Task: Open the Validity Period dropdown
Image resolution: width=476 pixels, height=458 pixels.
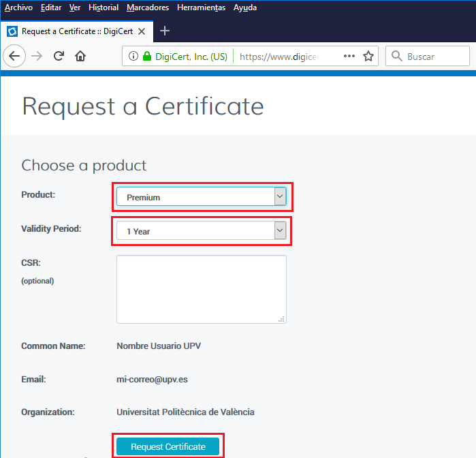Action: tap(201, 231)
